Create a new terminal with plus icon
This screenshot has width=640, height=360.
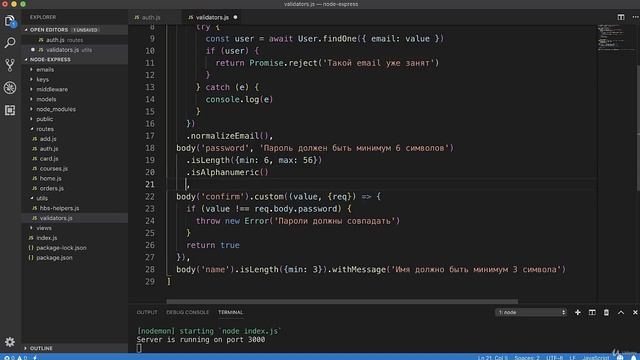click(578, 312)
